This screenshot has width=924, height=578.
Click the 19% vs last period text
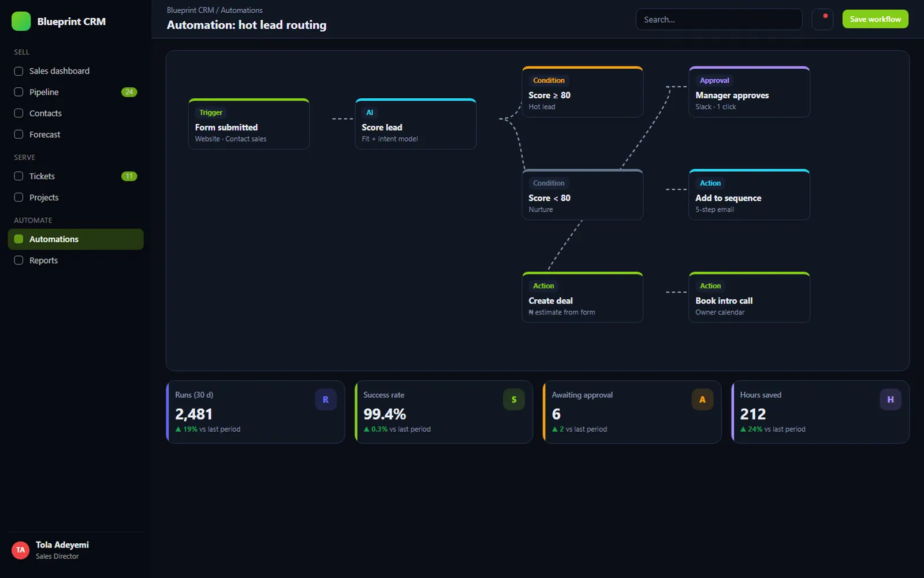coord(208,429)
